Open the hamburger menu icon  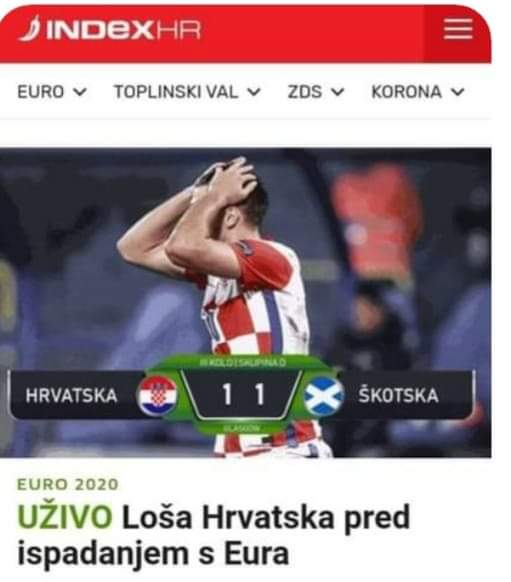pyautogui.click(x=458, y=29)
